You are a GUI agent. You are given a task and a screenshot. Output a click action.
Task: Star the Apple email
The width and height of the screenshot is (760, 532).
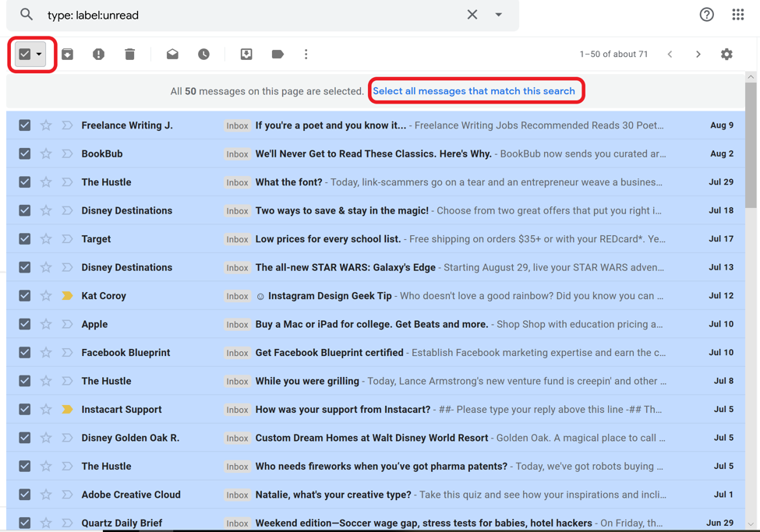(46, 324)
